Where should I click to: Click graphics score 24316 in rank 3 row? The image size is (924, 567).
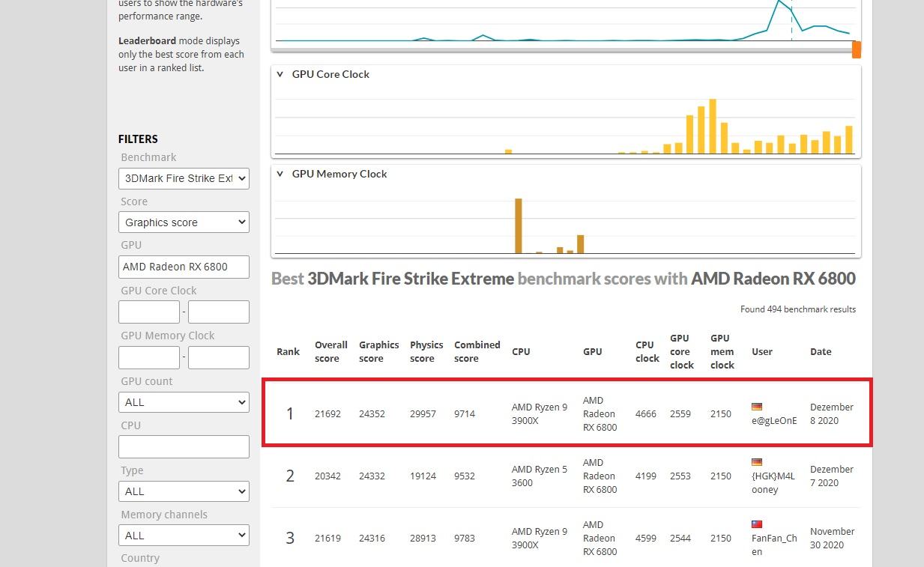pyautogui.click(x=372, y=538)
